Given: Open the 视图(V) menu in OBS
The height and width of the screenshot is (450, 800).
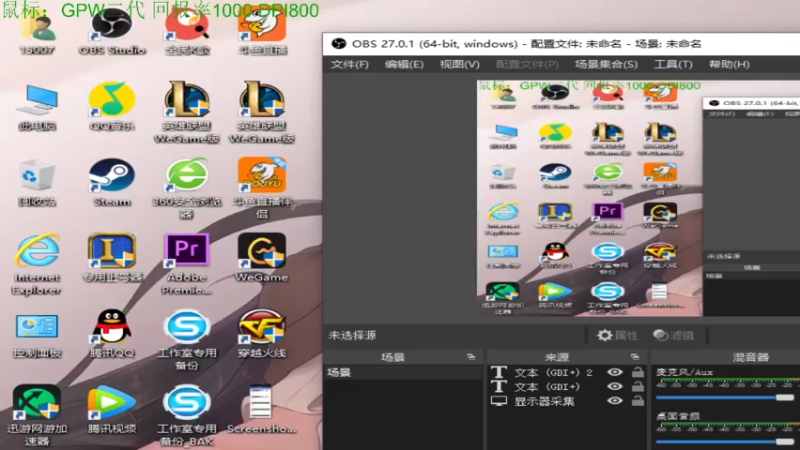Looking at the screenshot, I should tap(460, 64).
